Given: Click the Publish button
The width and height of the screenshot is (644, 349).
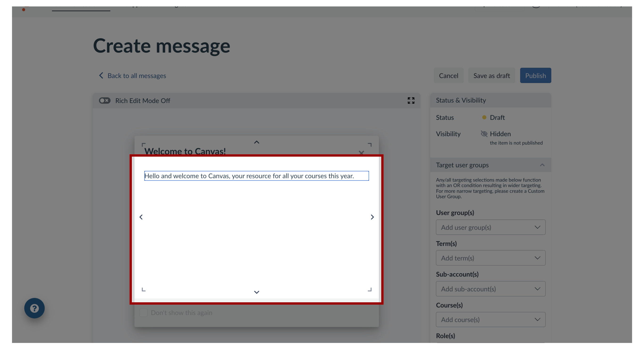Looking at the screenshot, I should 536,76.
